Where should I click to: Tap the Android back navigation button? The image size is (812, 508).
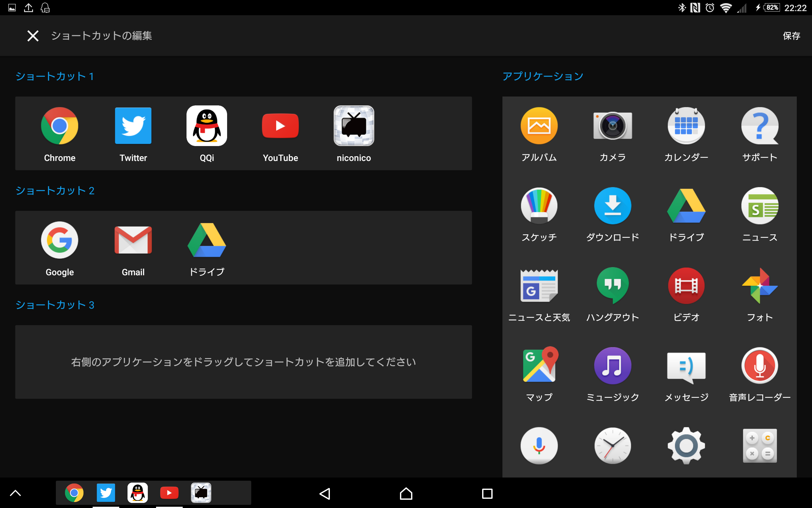(325, 493)
